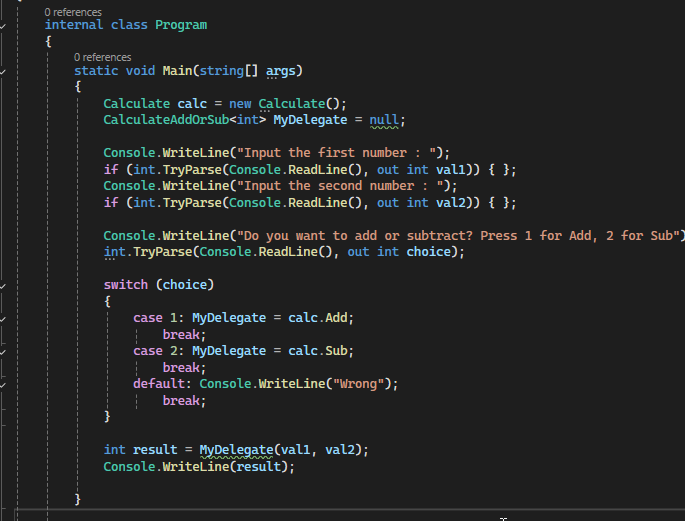Fold the default case section
Image resolution: width=685 pixels, height=521 pixels.
coord(3,385)
